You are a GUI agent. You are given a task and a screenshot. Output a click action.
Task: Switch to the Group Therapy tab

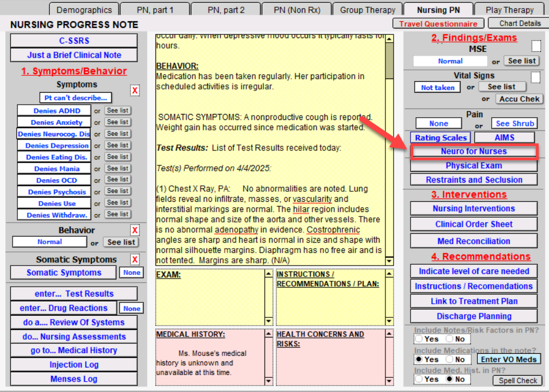click(367, 10)
